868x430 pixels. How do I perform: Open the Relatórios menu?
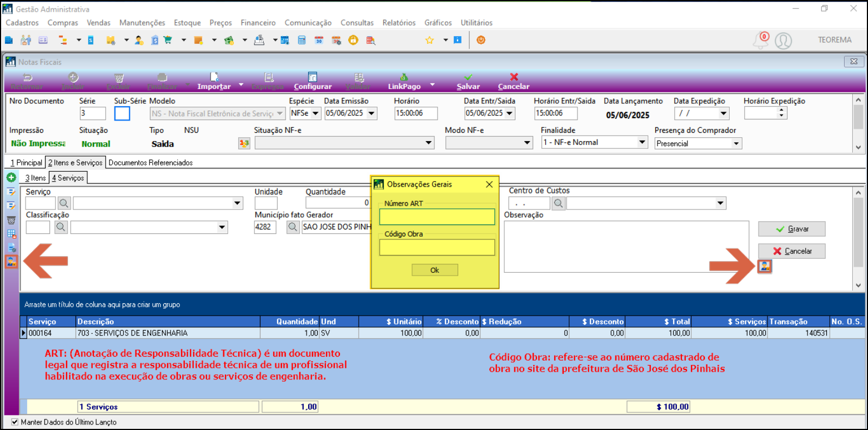coord(399,23)
